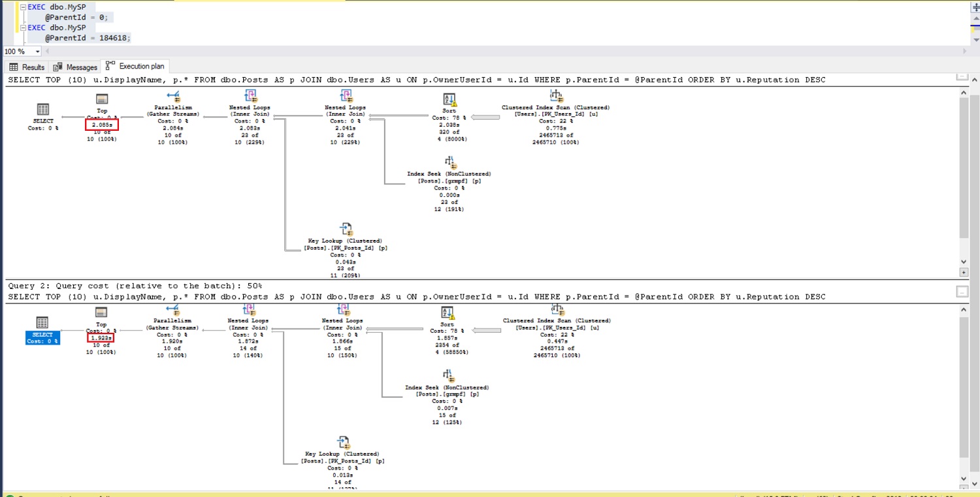Click left Nested Loops icon in first plan
The width and height of the screenshot is (980, 497).
[x=250, y=97]
